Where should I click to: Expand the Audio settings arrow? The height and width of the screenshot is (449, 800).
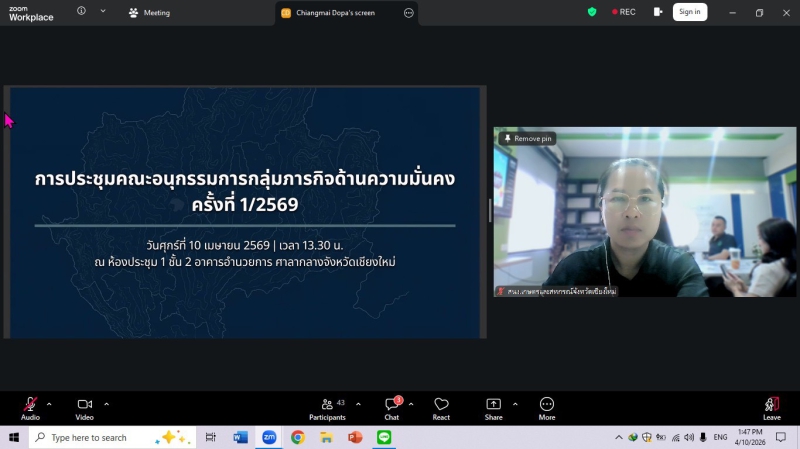click(x=49, y=405)
